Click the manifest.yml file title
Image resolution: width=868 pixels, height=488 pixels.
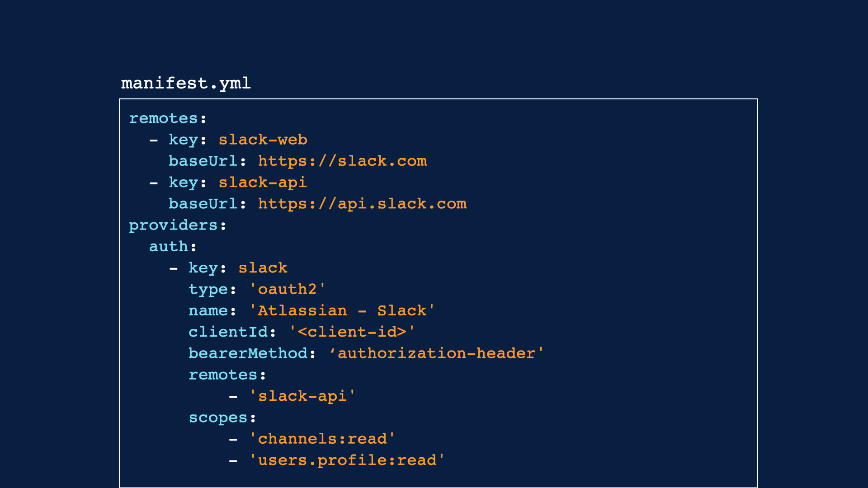pyautogui.click(x=186, y=84)
